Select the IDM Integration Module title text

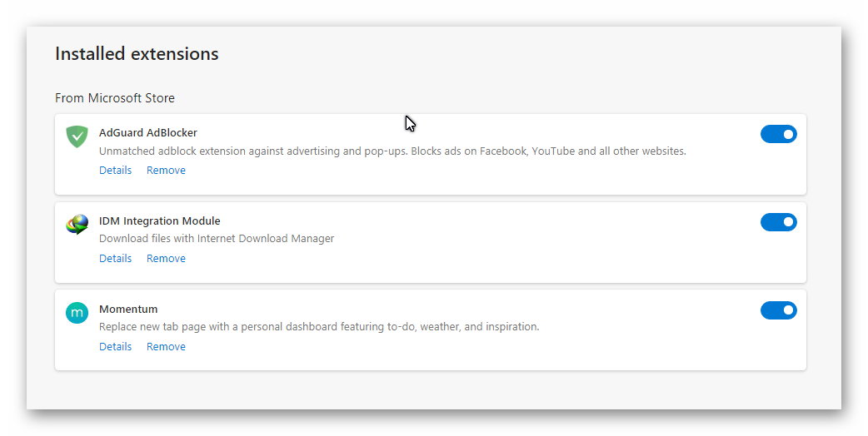[x=160, y=221]
